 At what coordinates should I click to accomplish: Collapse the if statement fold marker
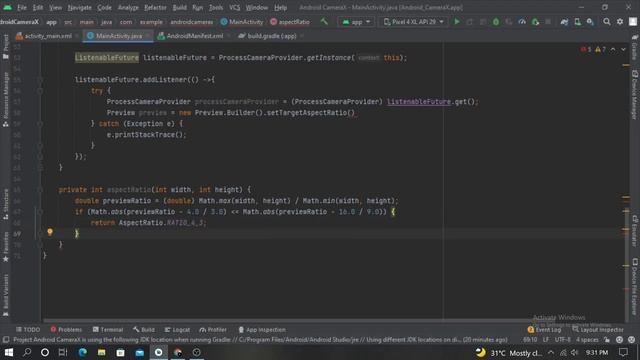pos(40,212)
